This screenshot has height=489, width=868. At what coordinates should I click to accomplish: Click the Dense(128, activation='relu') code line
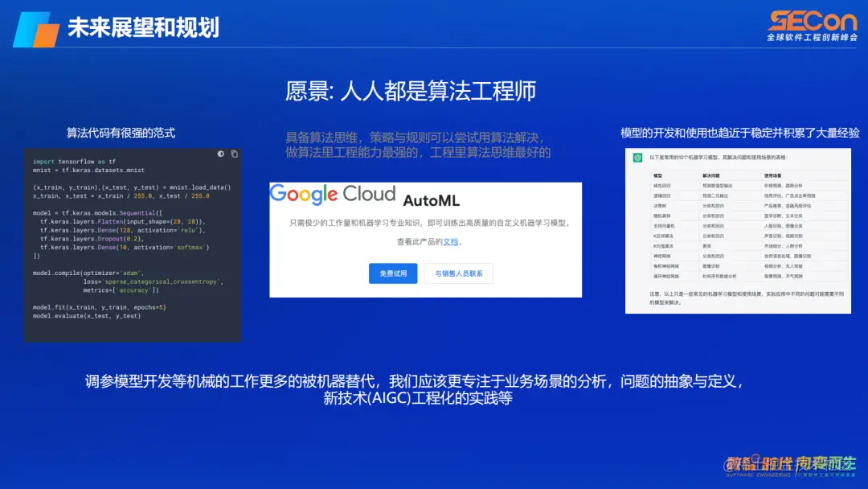(x=122, y=230)
